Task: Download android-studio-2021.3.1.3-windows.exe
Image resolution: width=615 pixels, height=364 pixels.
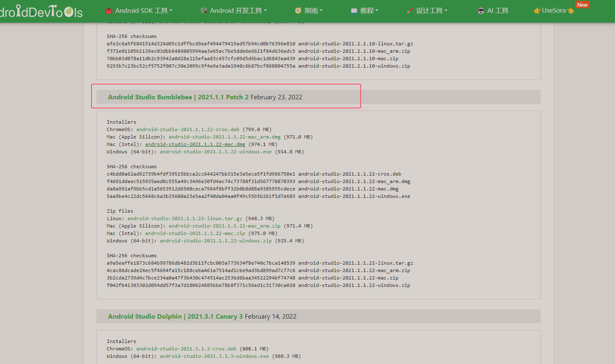Action: pyautogui.click(x=214, y=356)
